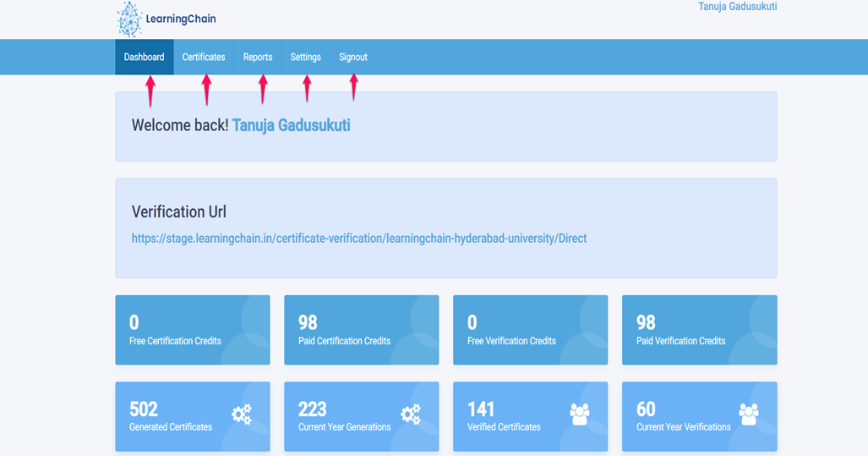The width and height of the screenshot is (868, 456).
Task: Open the Dashboard tab
Action: (145, 58)
